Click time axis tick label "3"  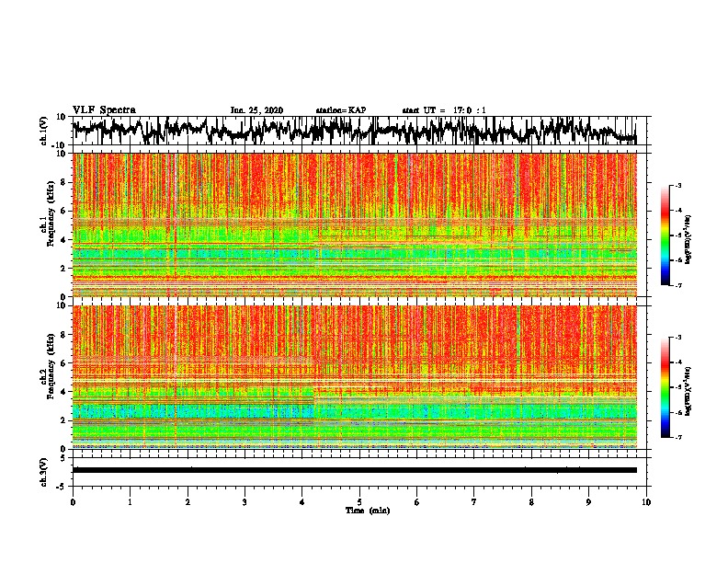[245, 502]
